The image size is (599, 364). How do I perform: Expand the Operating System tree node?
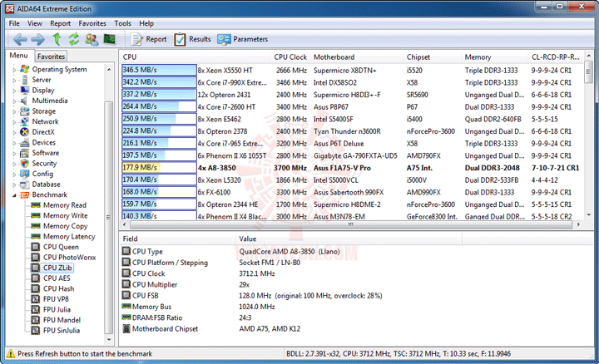click(x=14, y=70)
